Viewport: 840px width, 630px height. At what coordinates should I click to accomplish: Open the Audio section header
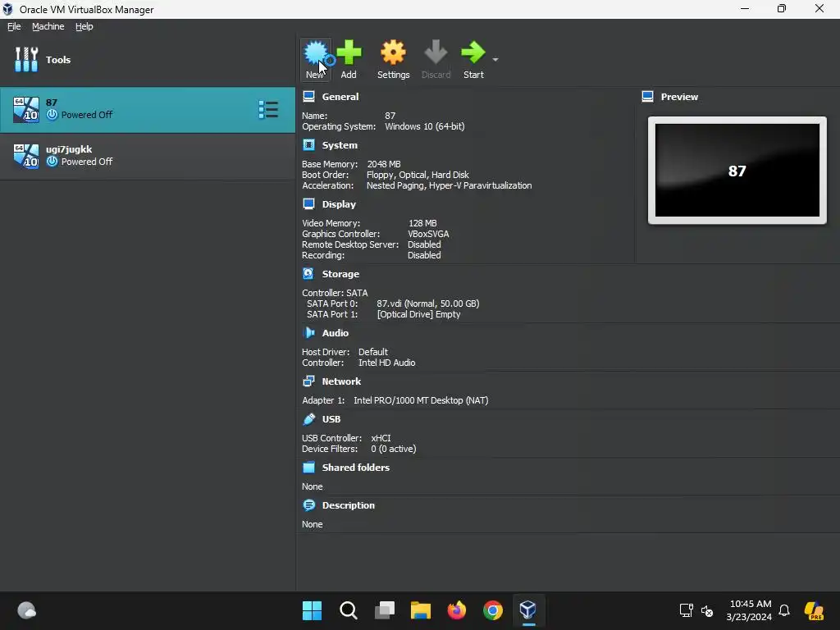point(335,333)
